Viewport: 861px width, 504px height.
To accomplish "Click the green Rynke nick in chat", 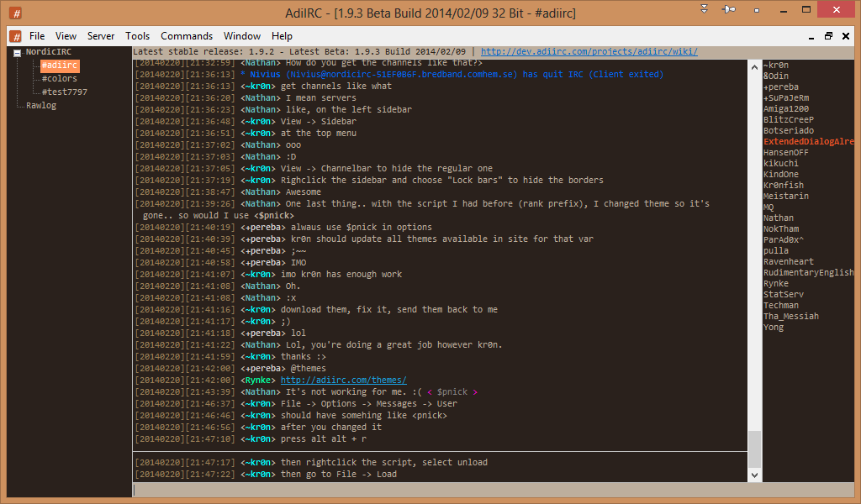I will 258,380.
